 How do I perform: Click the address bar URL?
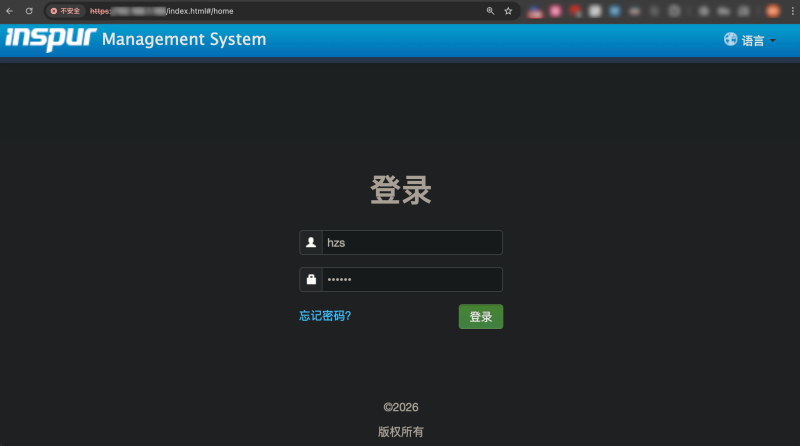tap(162, 11)
